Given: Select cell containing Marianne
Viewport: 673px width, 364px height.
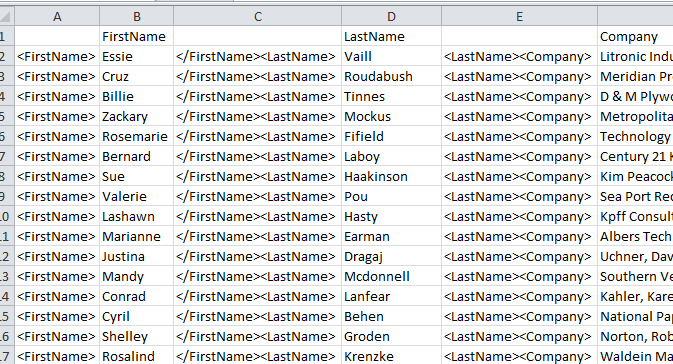Looking at the screenshot, I should (x=136, y=237).
